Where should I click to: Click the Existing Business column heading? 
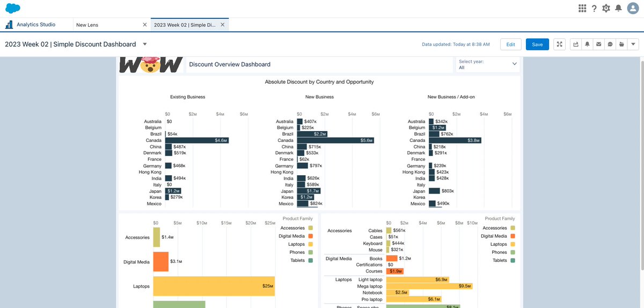point(188,97)
